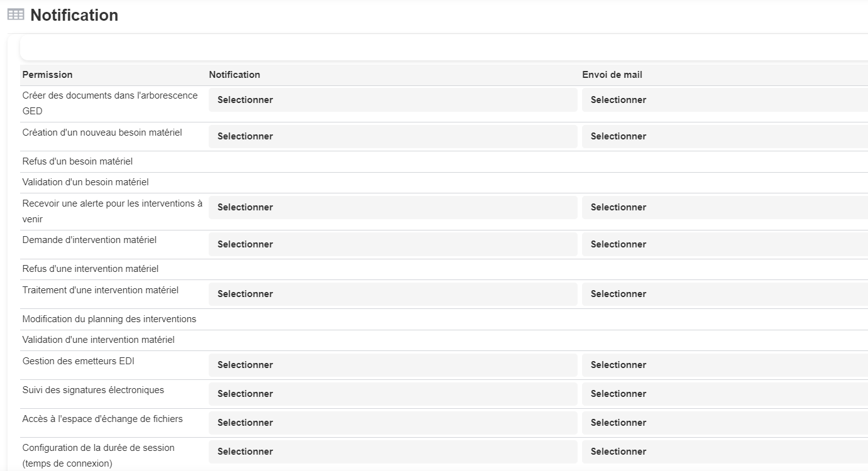
Task: Choose Notification for Traitement d'une intervention matériel
Action: coord(393,294)
